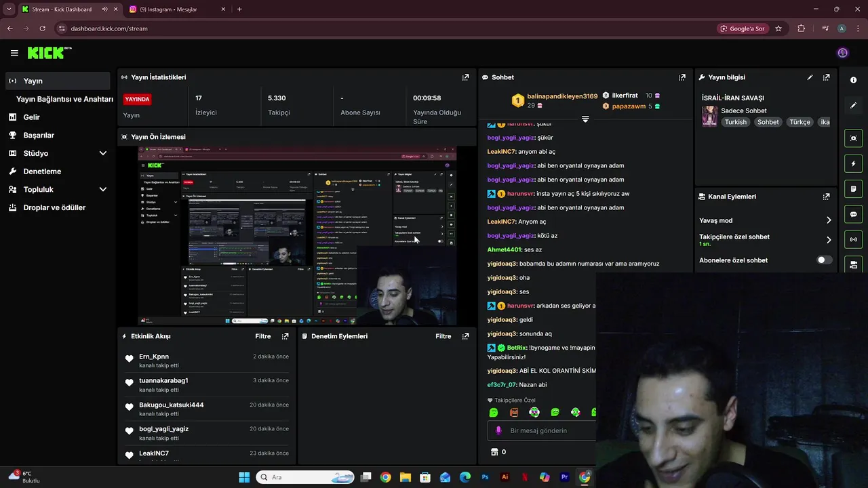Image resolution: width=868 pixels, height=488 pixels.
Task: Open Illustrator from the taskbar
Action: pyautogui.click(x=505, y=477)
